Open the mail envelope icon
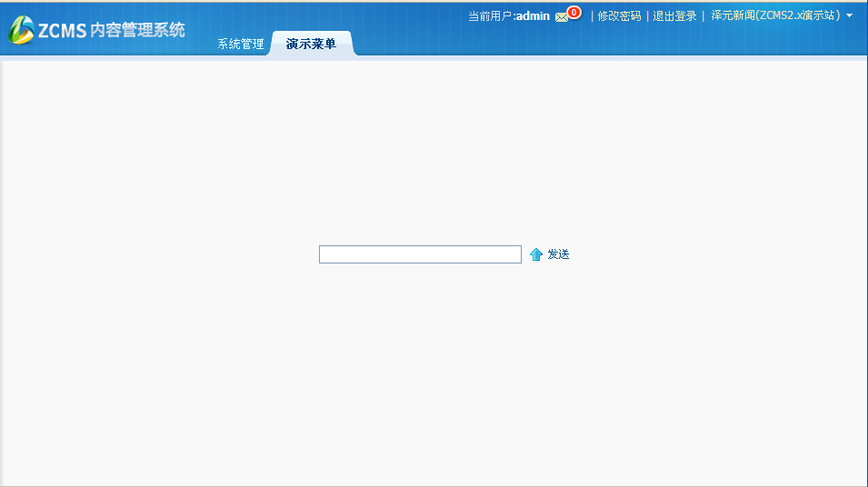Screen dimensions: 868x487 [562, 16]
